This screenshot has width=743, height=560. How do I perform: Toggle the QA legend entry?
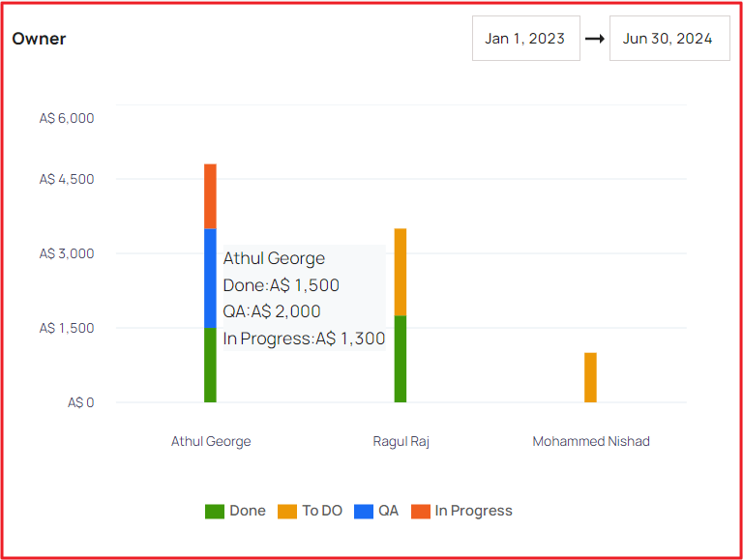[x=376, y=511]
